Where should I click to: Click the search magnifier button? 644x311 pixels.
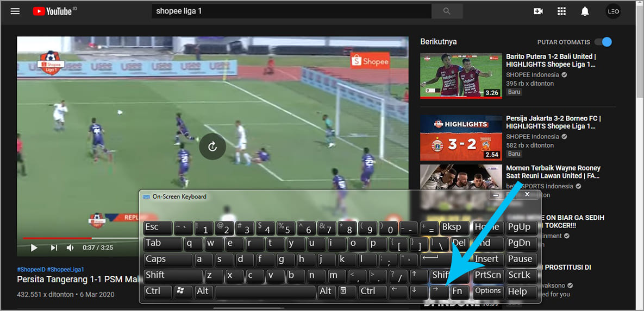tap(447, 11)
